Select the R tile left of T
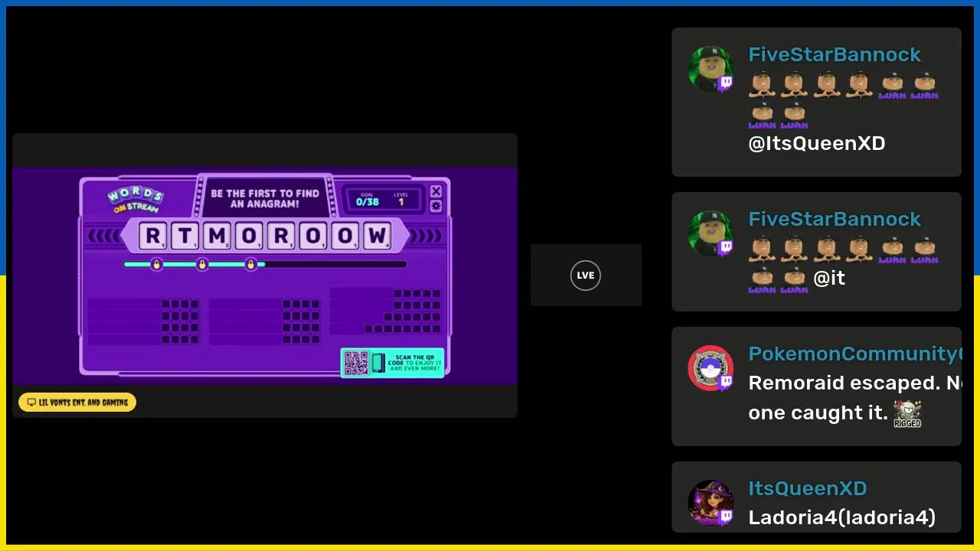This screenshot has height=551, width=980. tap(153, 236)
